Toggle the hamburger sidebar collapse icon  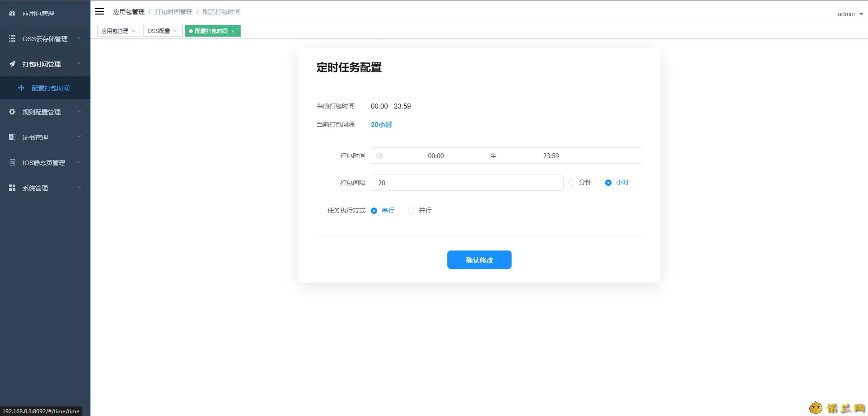click(100, 11)
